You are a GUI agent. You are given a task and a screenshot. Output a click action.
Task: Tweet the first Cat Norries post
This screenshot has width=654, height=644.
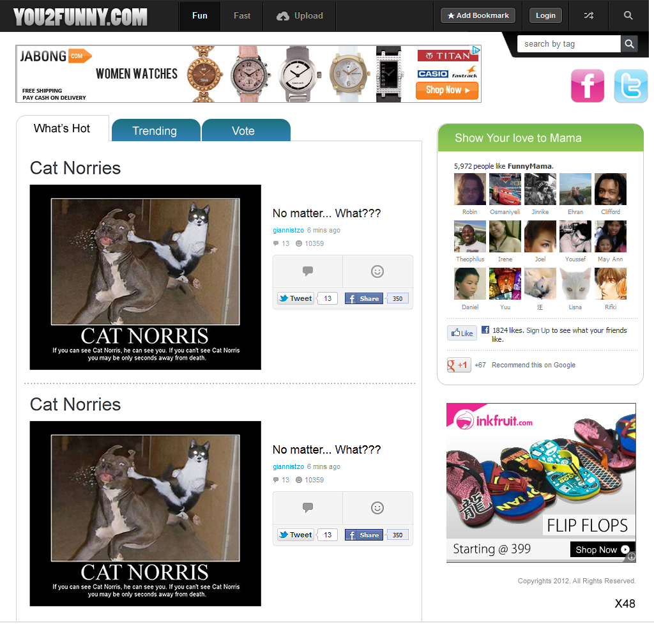tap(296, 298)
